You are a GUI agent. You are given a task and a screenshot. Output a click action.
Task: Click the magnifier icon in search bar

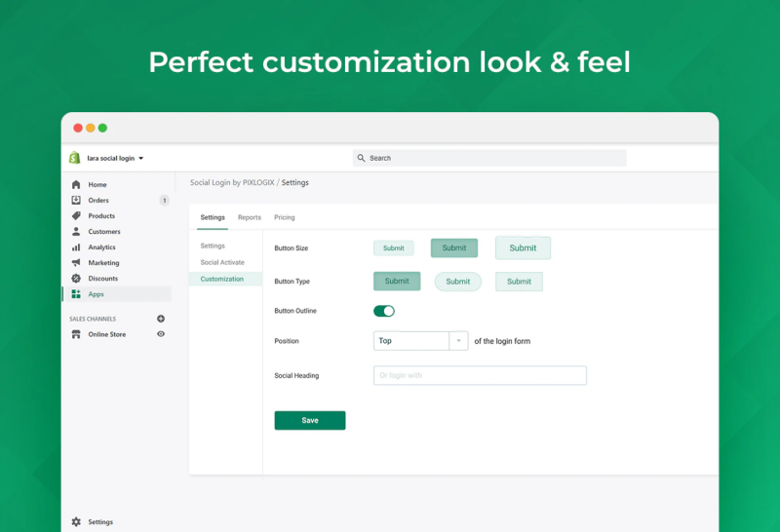coord(361,158)
